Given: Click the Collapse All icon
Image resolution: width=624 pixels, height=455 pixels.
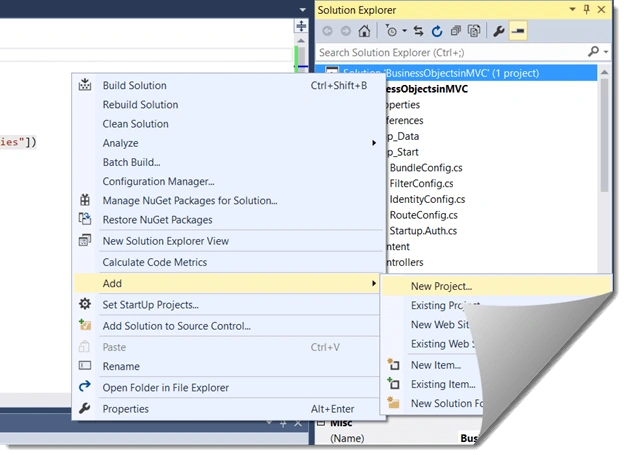Looking at the screenshot, I should point(456,31).
